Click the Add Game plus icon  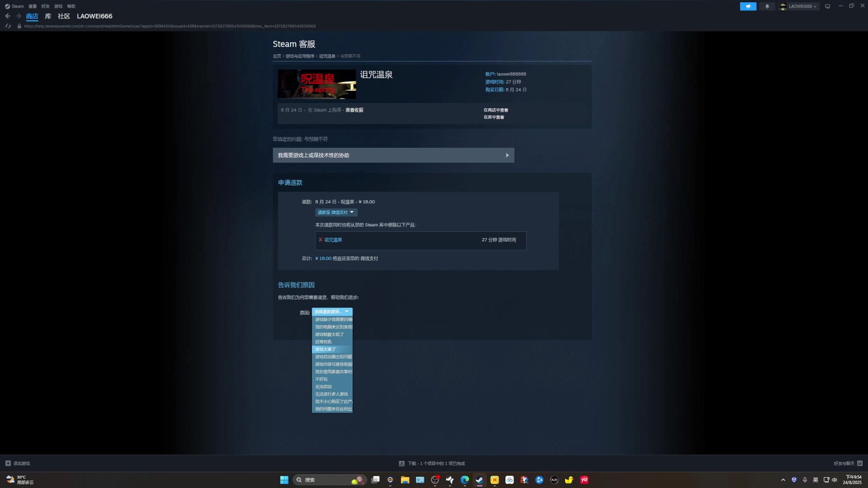pyautogui.click(x=8, y=463)
